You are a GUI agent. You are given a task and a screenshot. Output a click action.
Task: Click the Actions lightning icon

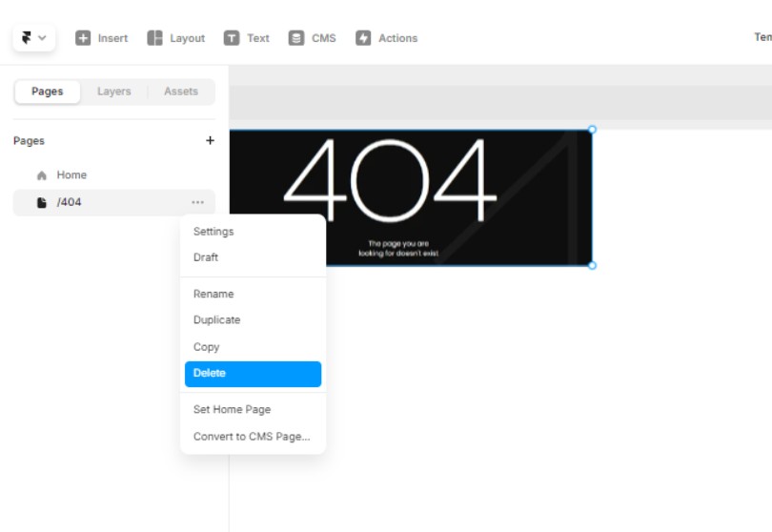click(x=363, y=38)
